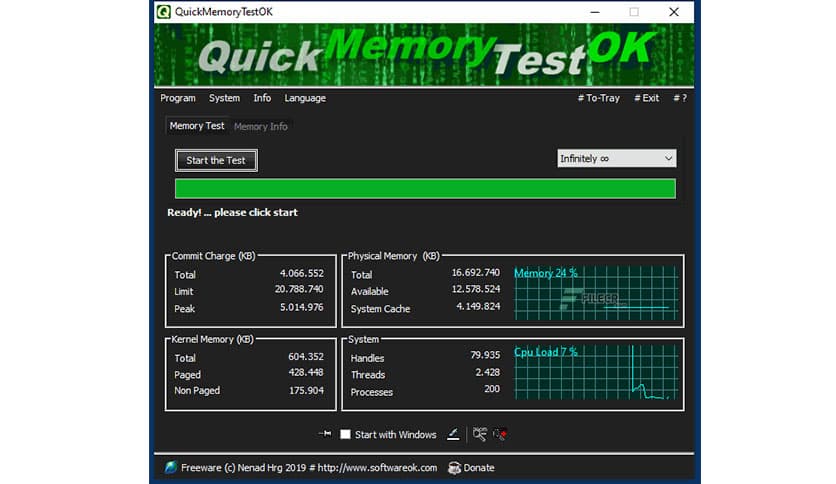Click the System Cache value 4.149.824
The image size is (836, 484).
coord(478,306)
